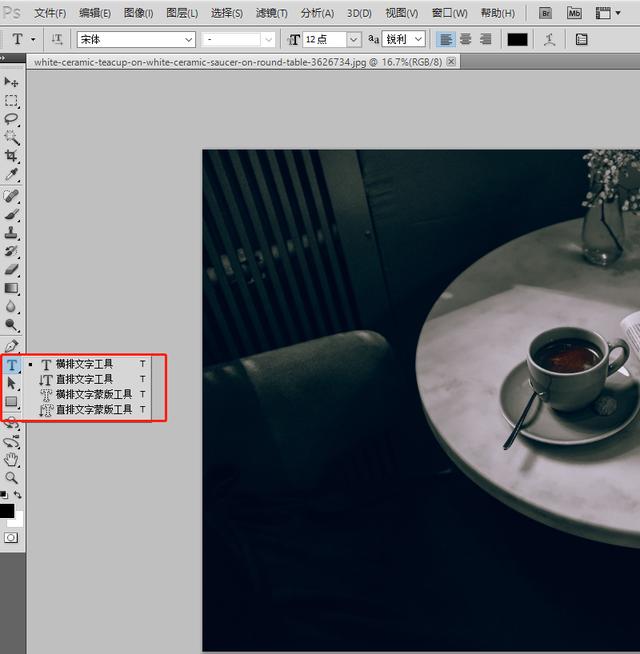Open the warp text dialog

549,40
